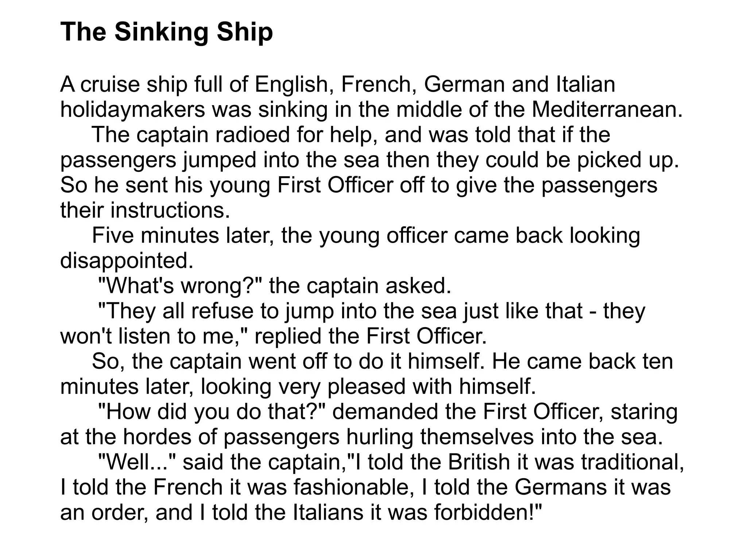Click the word "pleased"
The image size is (747, 560).
pyautogui.click(x=366, y=386)
